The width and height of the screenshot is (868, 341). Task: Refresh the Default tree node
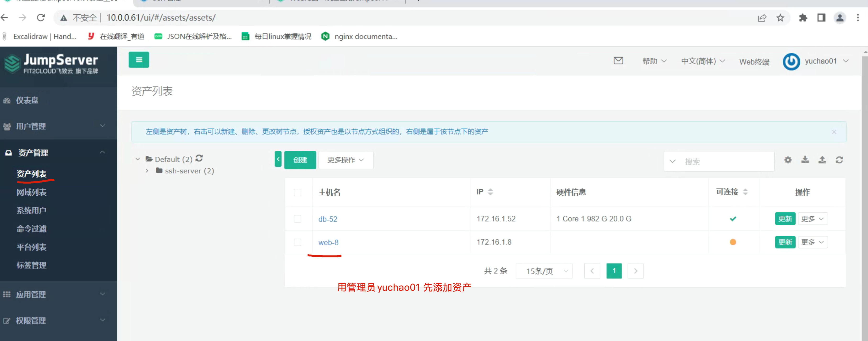coord(199,158)
